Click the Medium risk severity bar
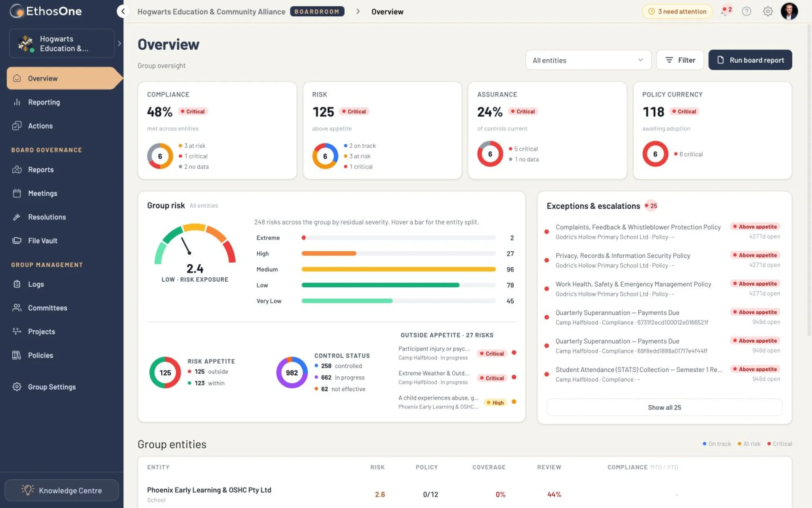The image size is (812, 508). [x=398, y=269]
